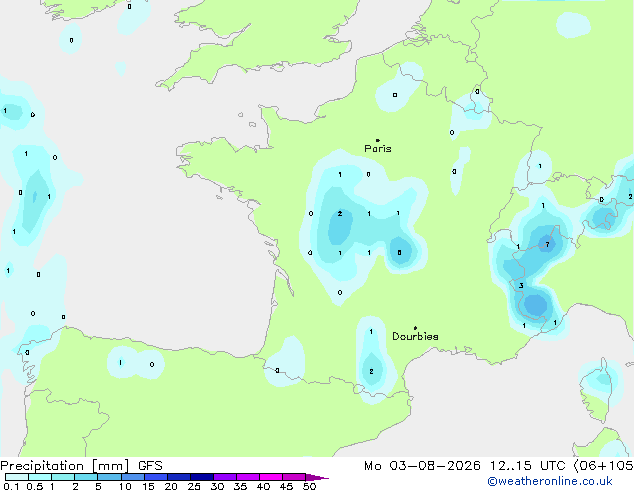This screenshot has width=634, height=490.
Task: Click the legend scale label '0.1'
Action: (x=12, y=486)
